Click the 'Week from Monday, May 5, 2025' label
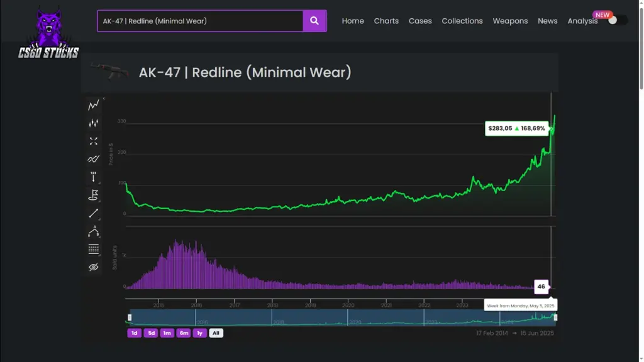644x362 pixels. point(520,306)
